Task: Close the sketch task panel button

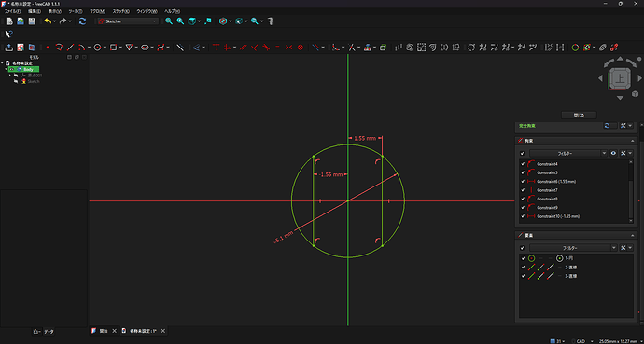Action: point(579,116)
